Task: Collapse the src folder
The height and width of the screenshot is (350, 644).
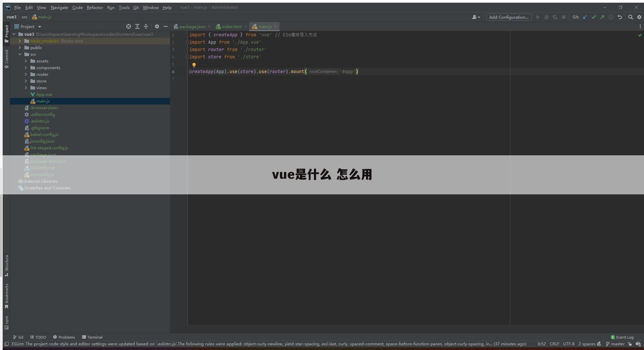Action: (x=20, y=54)
